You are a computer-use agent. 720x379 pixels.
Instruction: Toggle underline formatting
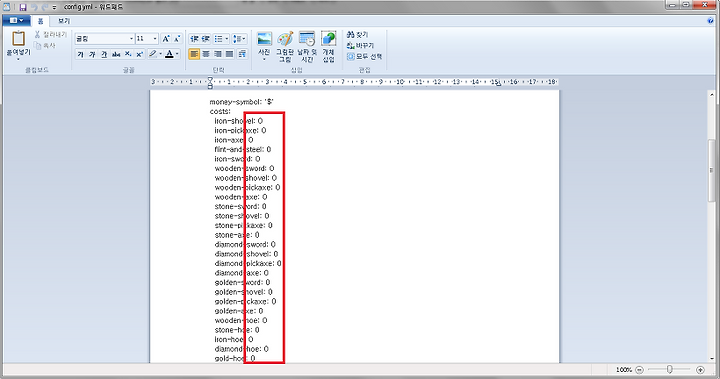coord(104,54)
